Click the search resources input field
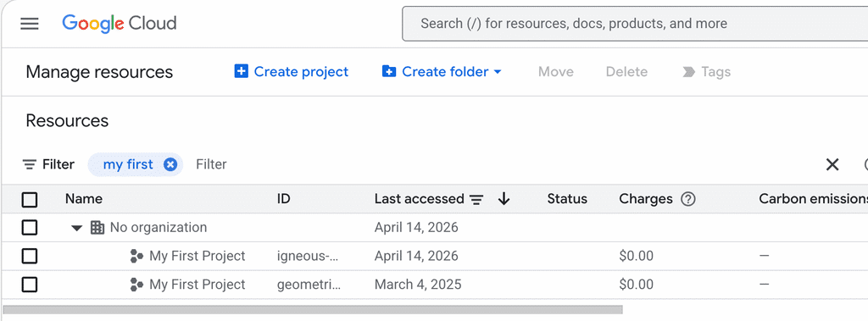 point(634,23)
